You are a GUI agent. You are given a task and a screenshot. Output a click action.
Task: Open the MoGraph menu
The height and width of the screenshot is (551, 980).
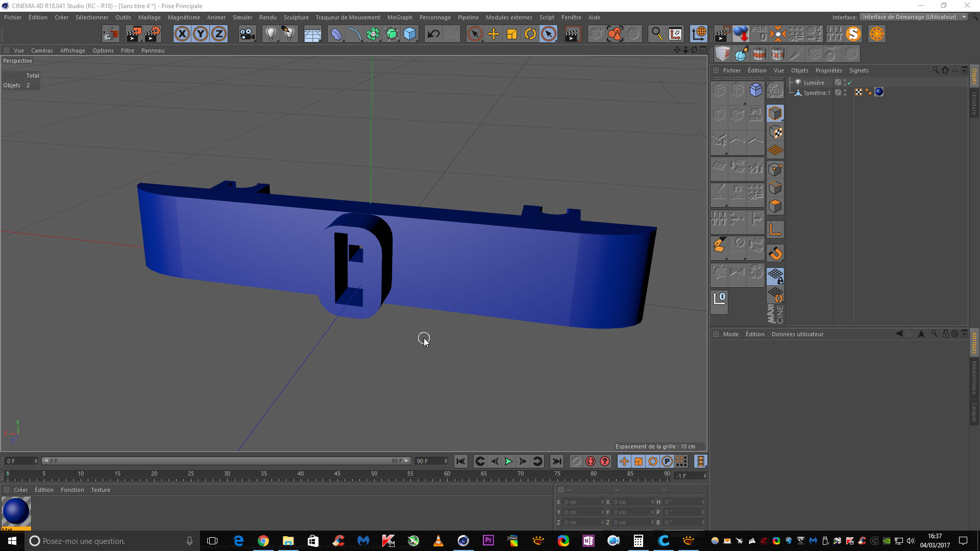400,17
